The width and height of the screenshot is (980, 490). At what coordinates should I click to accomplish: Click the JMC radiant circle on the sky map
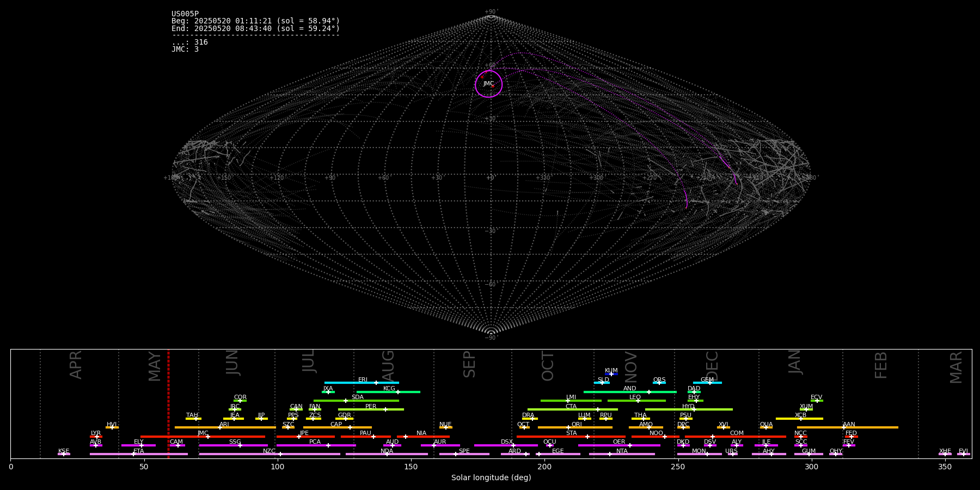click(489, 84)
